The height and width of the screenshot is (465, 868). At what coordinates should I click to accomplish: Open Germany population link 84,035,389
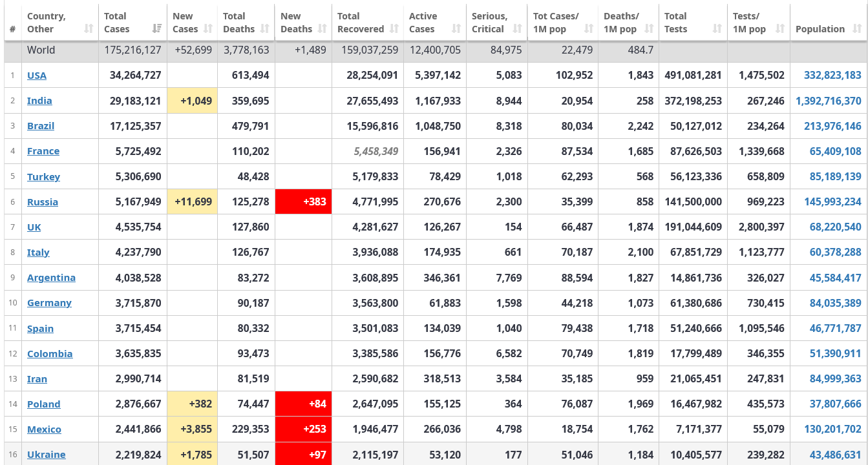pos(836,303)
